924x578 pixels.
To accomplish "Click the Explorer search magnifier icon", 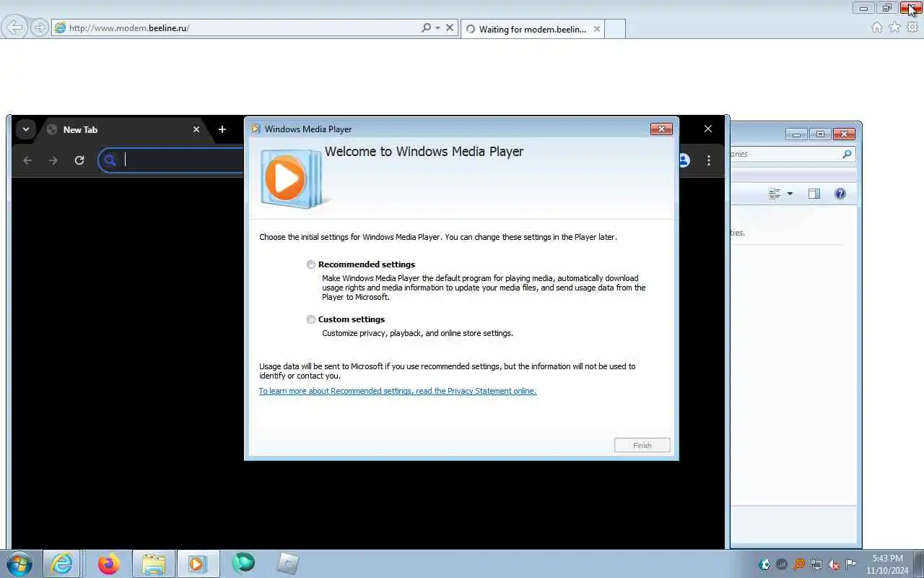I will 847,154.
